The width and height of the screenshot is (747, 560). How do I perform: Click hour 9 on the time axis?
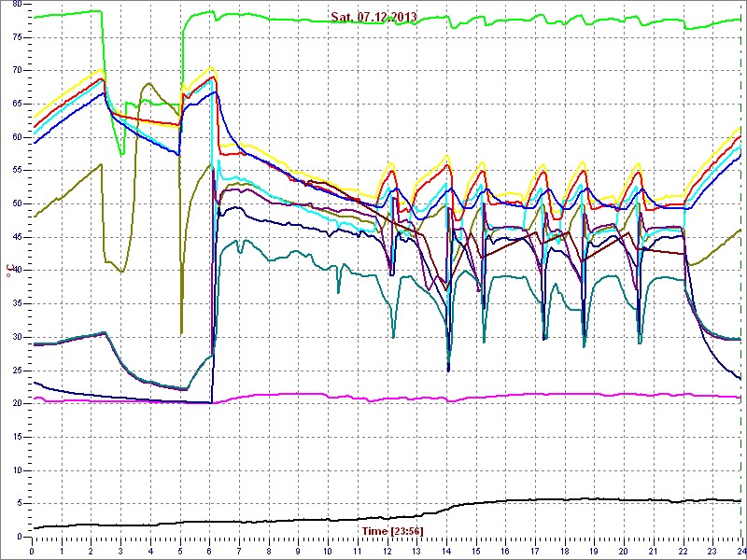298,551
